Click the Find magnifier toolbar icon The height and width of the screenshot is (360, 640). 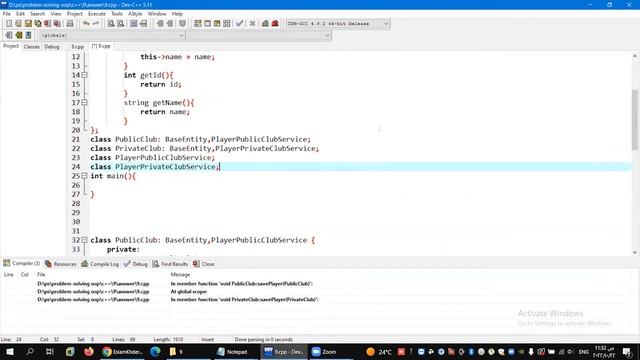click(111, 24)
